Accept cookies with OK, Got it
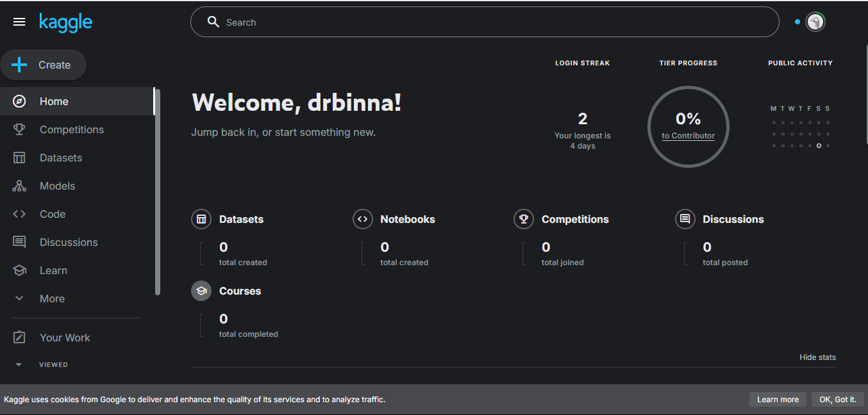The width and height of the screenshot is (868, 415). pos(837,400)
